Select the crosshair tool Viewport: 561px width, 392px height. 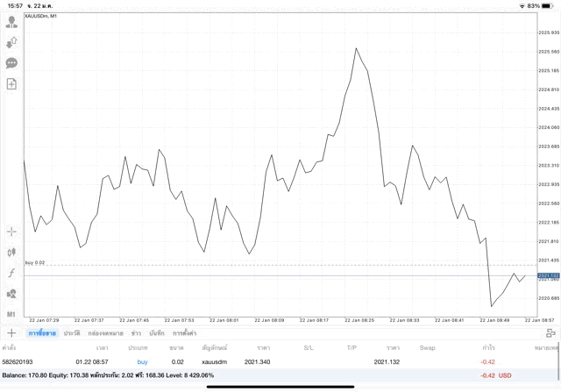pyautogui.click(x=11, y=232)
